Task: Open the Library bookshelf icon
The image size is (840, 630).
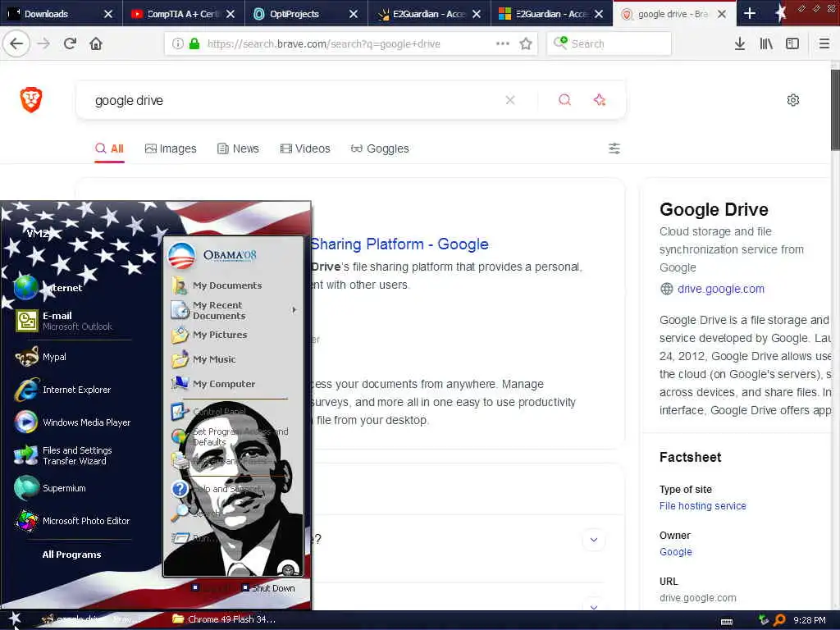Action: (x=766, y=44)
